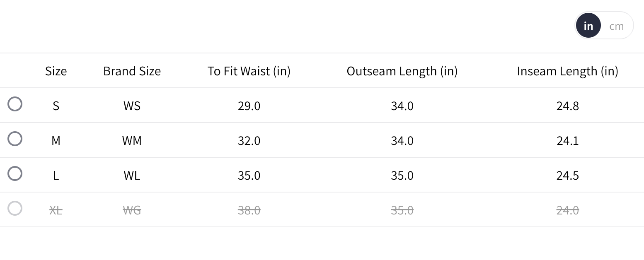
Task: Click the Brand Size column header
Action: (x=132, y=71)
